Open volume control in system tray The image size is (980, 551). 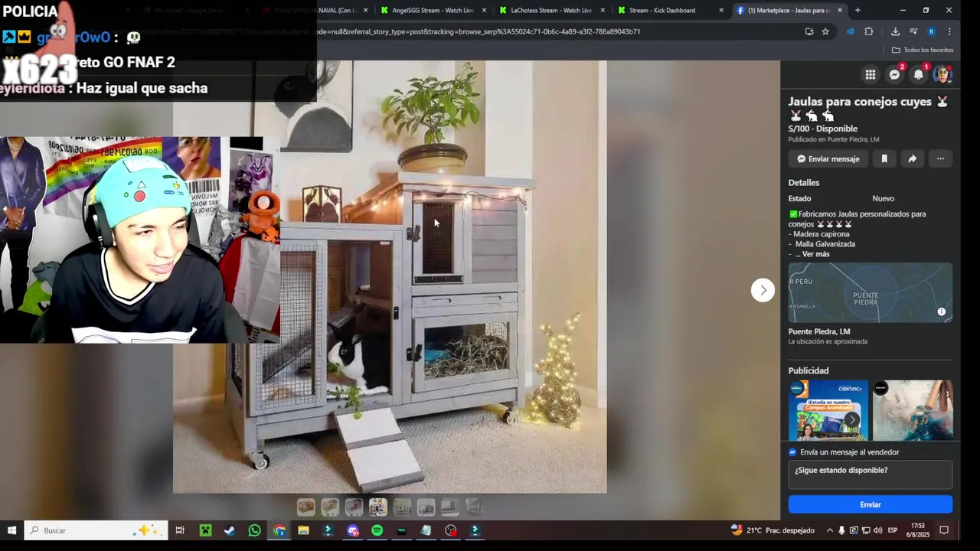[877, 530]
